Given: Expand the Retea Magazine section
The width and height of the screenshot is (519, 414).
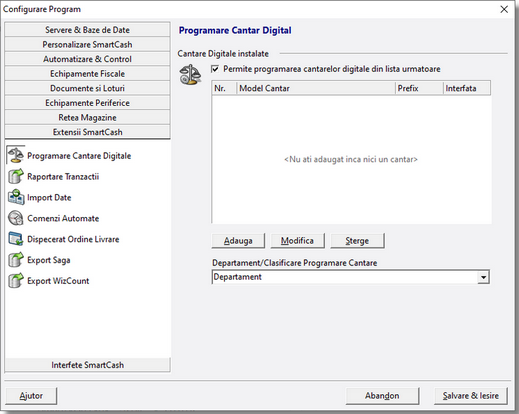Looking at the screenshot, I should tap(87, 118).
